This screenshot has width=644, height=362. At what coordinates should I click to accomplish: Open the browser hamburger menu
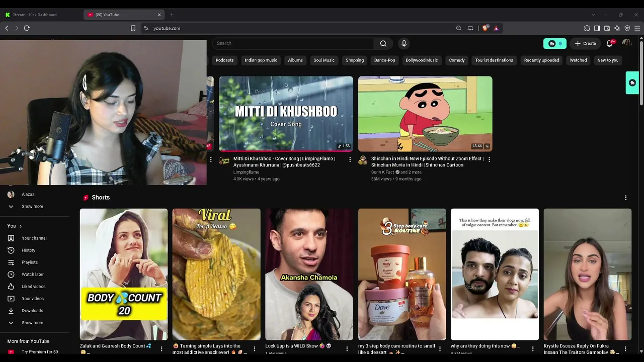click(x=637, y=28)
